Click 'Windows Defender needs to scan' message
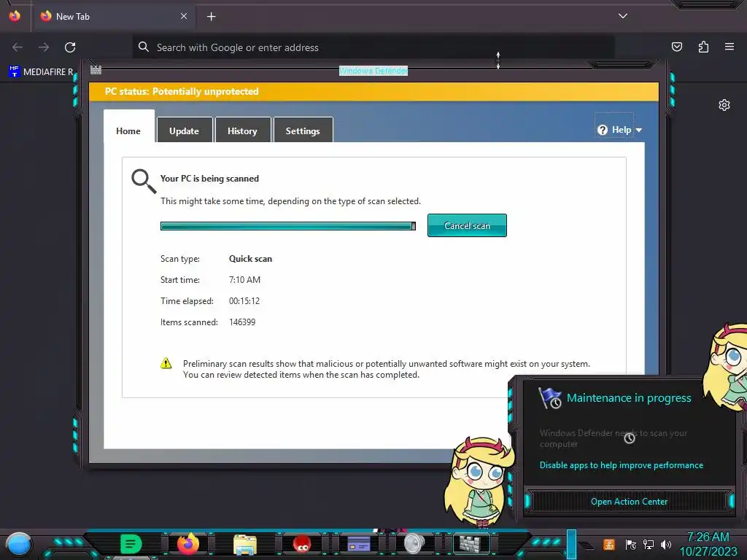The height and width of the screenshot is (560, 747). [614, 438]
